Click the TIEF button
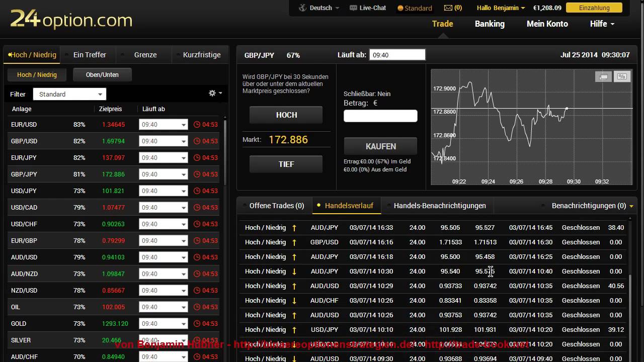644x362 pixels. coord(286,164)
